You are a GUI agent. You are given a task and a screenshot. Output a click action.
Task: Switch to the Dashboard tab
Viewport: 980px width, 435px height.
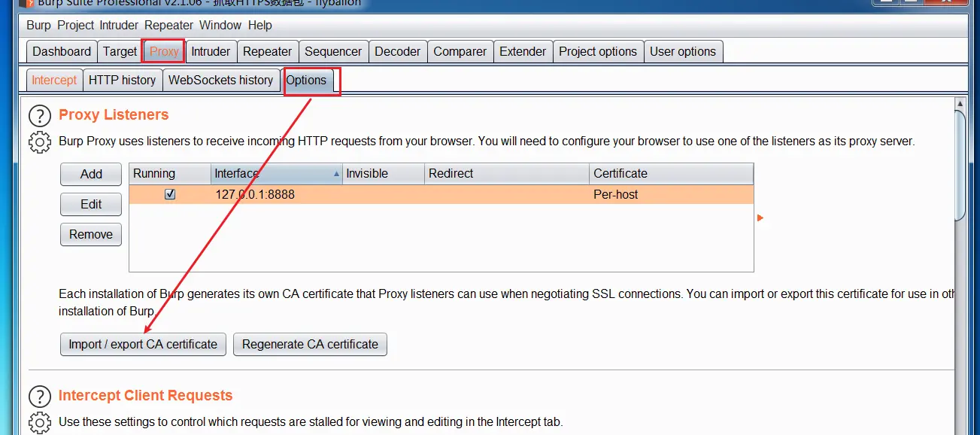tap(62, 51)
